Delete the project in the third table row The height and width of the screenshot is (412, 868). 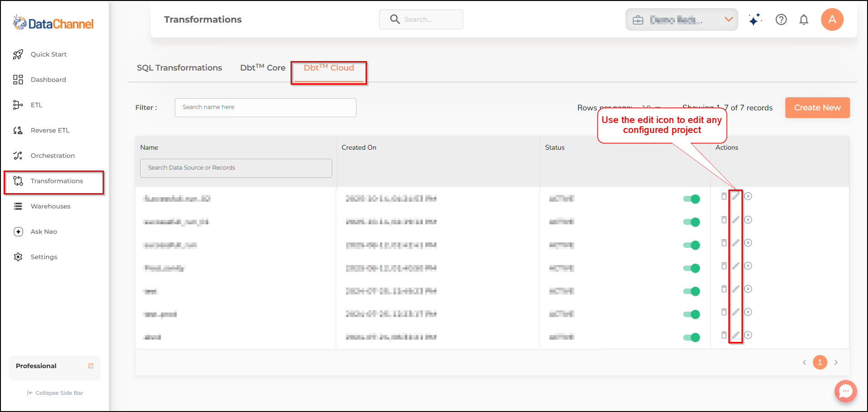[x=724, y=243]
